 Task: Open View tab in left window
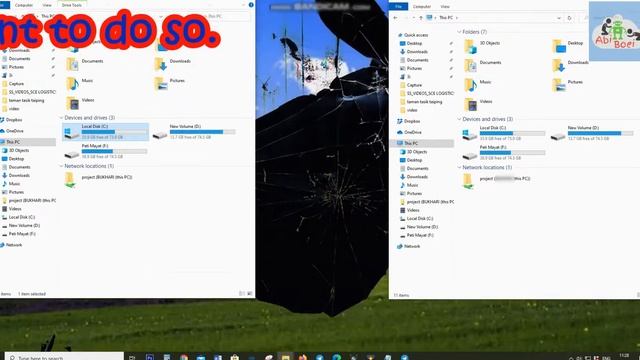pyautogui.click(x=47, y=5)
